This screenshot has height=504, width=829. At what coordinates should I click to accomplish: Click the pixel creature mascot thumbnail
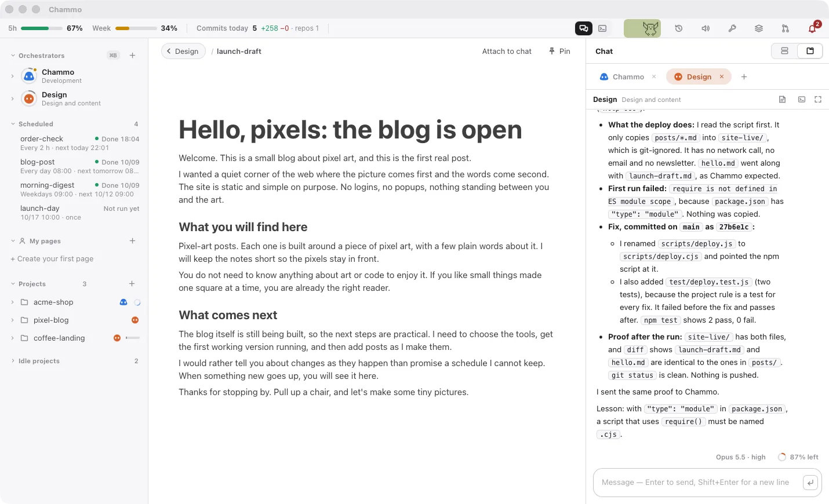[x=642, y=28]
